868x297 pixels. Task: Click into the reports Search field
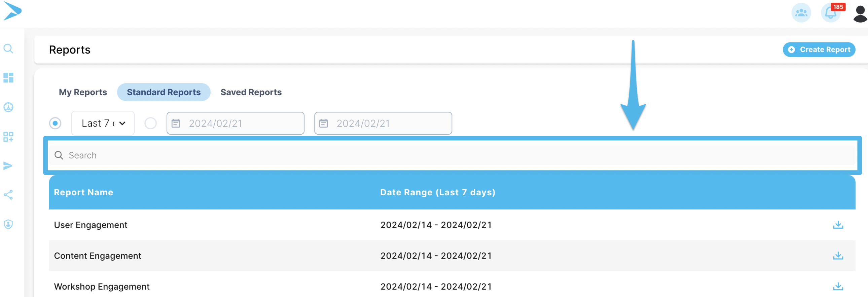pos(451,156)
